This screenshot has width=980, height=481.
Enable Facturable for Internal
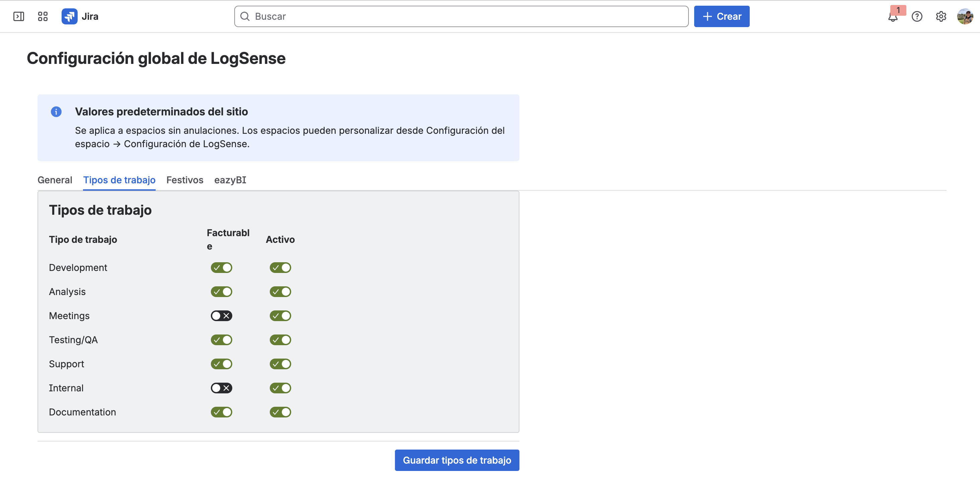point(222,388)
